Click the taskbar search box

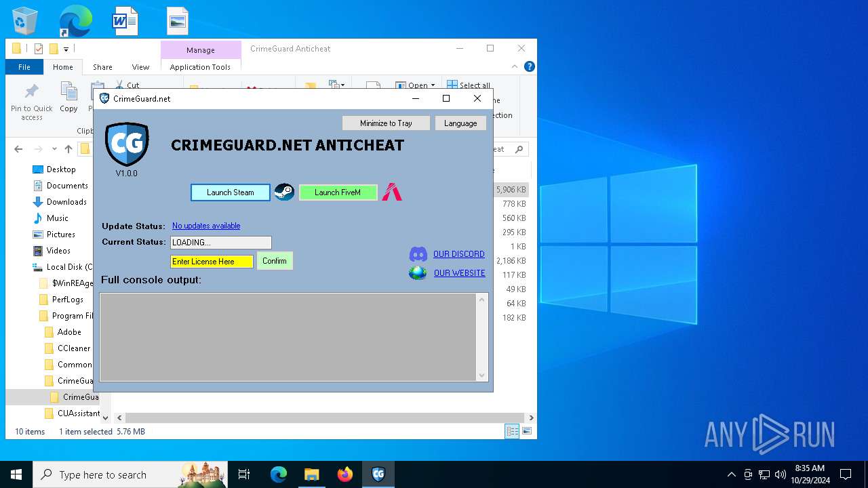[130, 474]
